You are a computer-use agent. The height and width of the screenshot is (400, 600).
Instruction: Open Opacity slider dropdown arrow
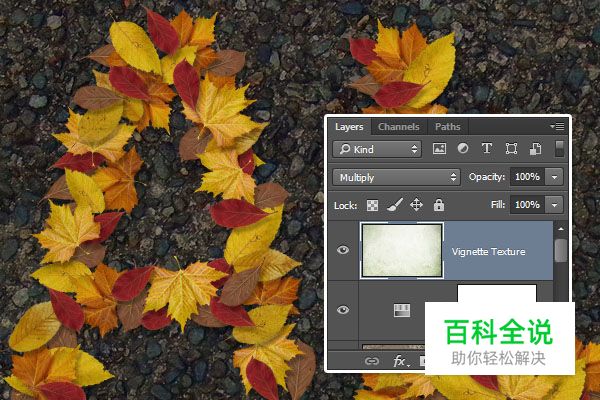point(554,177)
